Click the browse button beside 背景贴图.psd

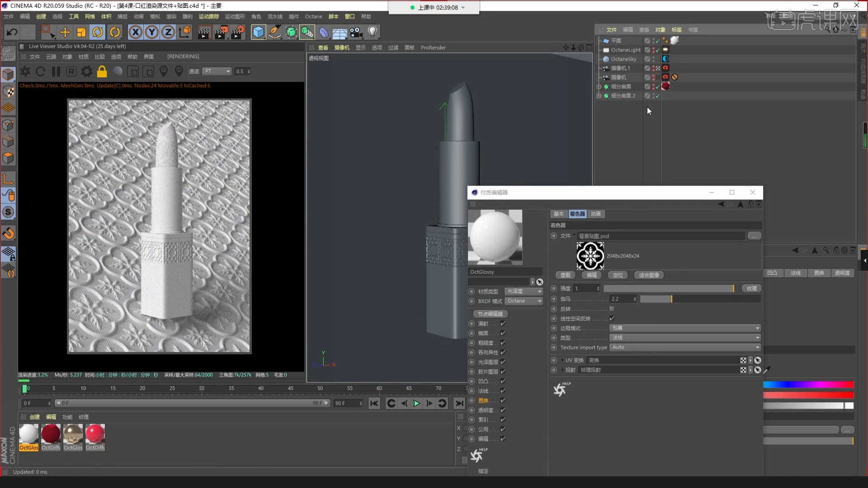[754, 236]
